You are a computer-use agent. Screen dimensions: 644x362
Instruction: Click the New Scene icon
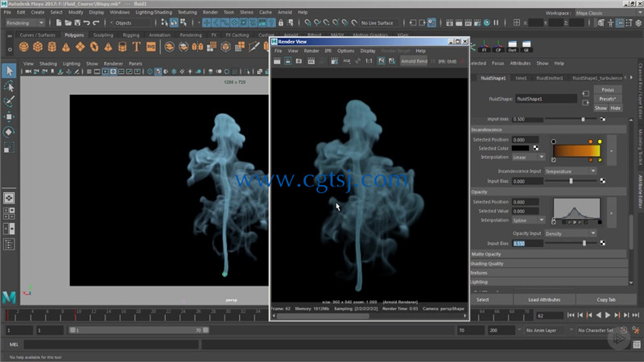click(59, 23)
